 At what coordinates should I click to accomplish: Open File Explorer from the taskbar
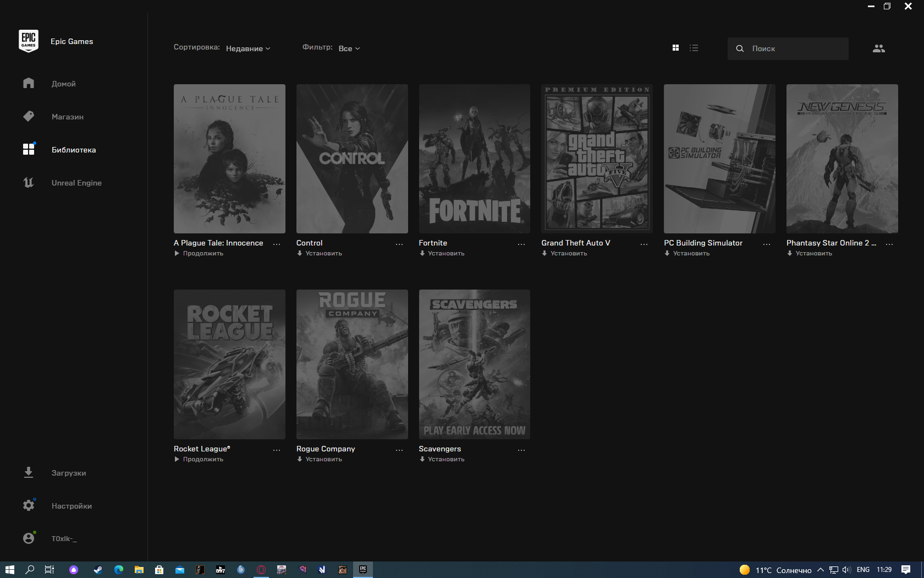click(139, 570)
